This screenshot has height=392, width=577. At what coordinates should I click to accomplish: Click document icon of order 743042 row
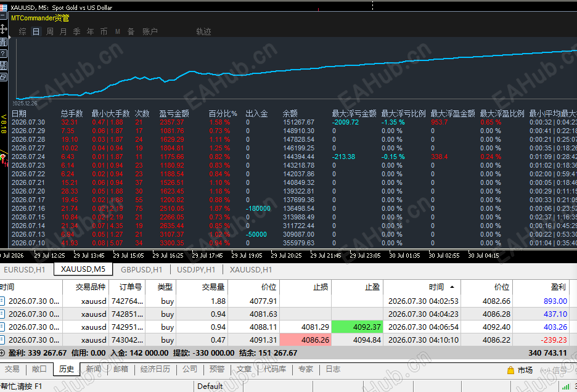(x=2, y=340)
